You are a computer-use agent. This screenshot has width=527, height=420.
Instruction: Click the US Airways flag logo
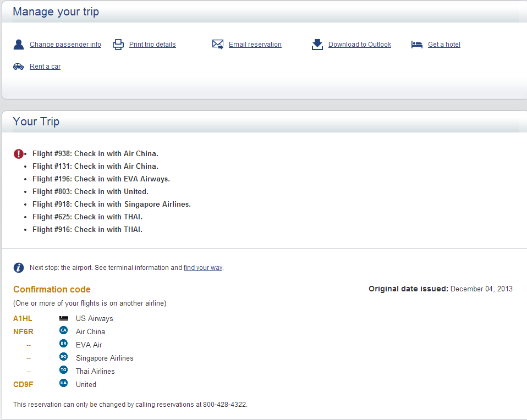(63, 318)
